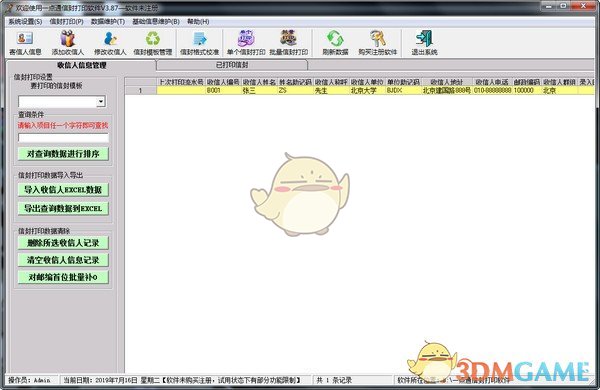Image resolution: width=600 pixels, height=390 pixels.
Task: Open 购买注册软件 purchase registration icon
Action: 378,43
